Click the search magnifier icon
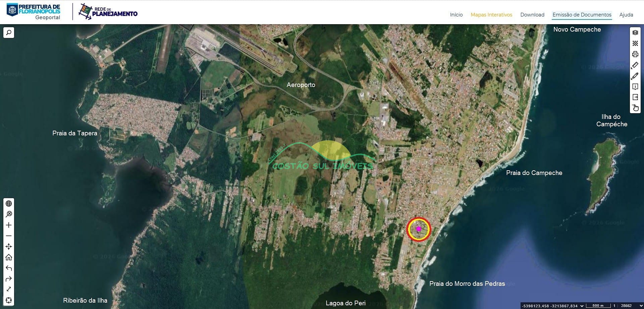Screen dimensions: 644x309 [x=9, y=33]
